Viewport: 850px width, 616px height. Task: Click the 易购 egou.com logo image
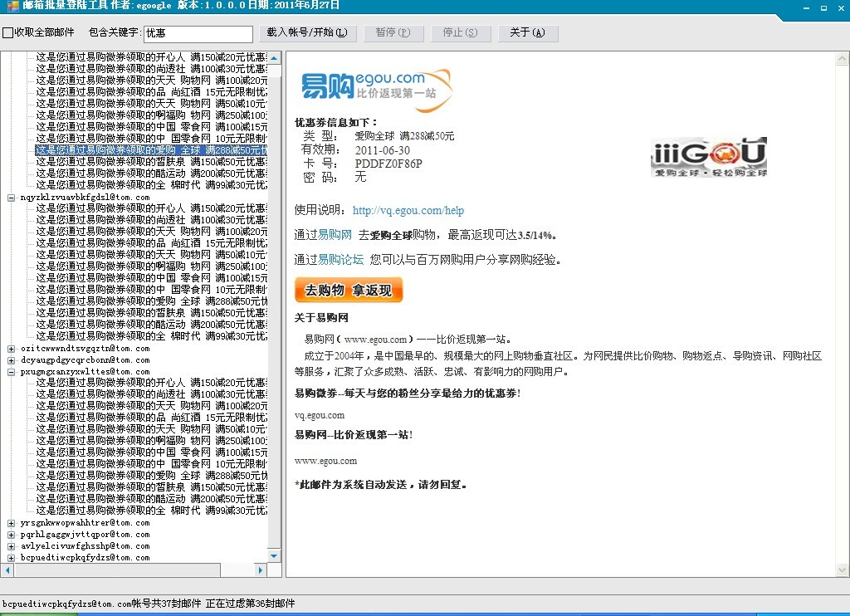(x=377, y=90)
